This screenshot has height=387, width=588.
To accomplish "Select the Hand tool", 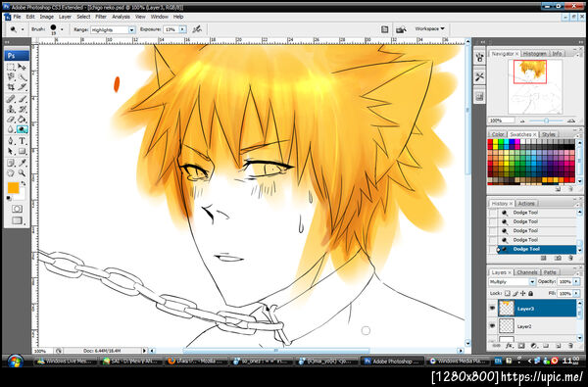I will [x=11, y=172].
